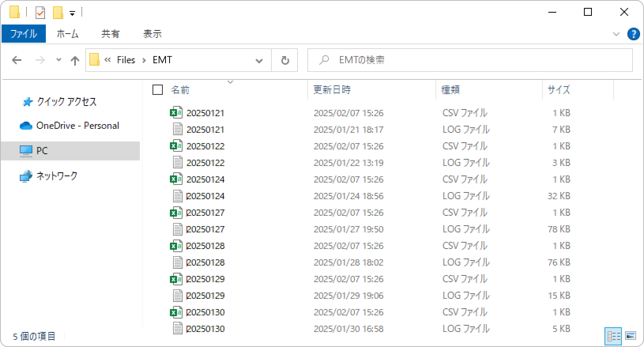Click the 20250121 LOG file document icon
644x347 pixels.
[178, 129]
